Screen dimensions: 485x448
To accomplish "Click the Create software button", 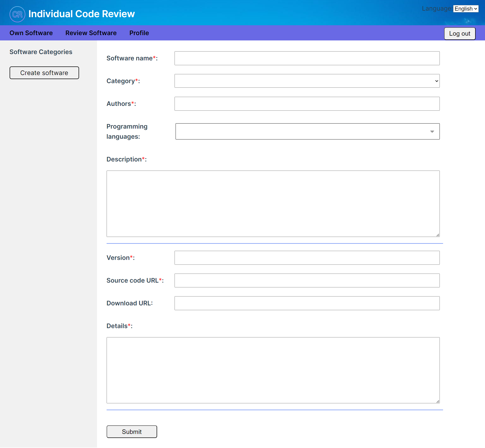I will pos(44,73).
